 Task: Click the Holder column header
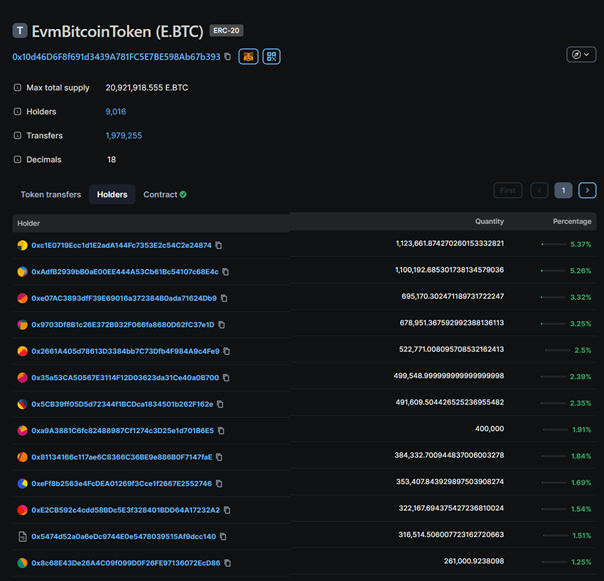(29, 223)
